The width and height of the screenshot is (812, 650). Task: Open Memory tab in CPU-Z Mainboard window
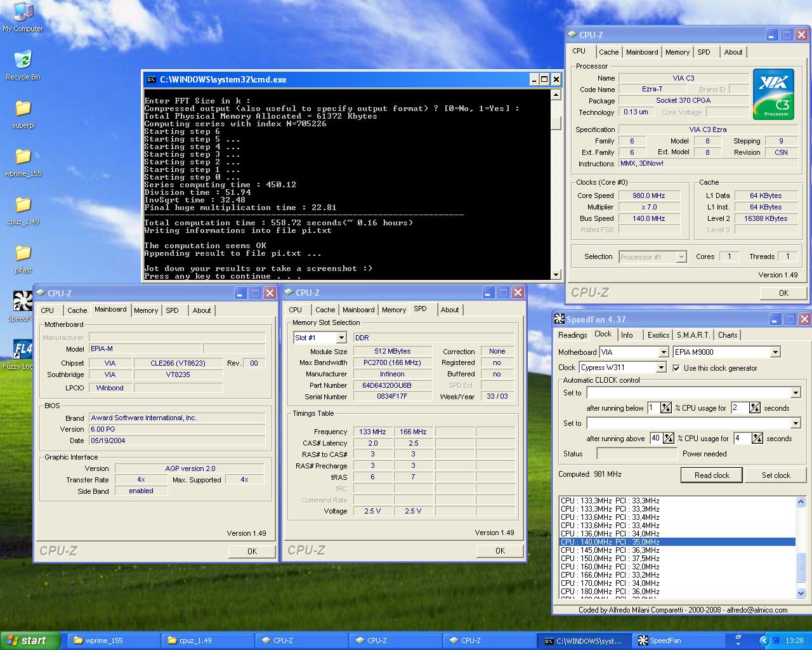point(145,310)
